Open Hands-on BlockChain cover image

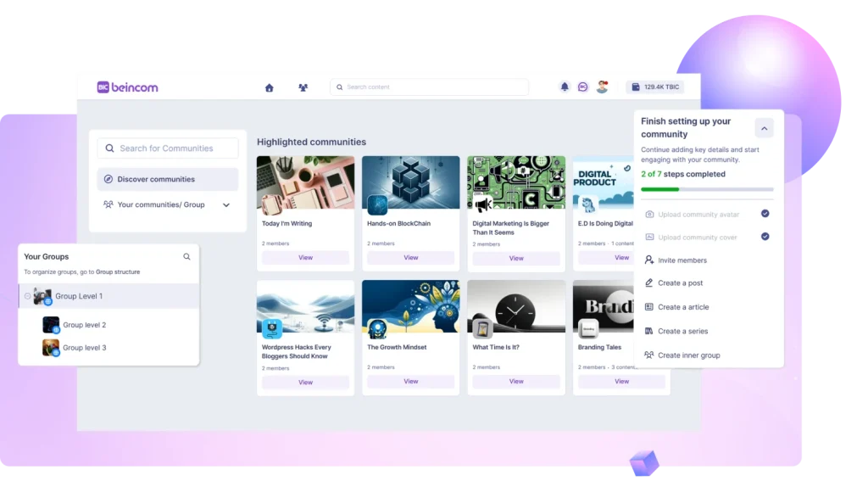(411, 182)
